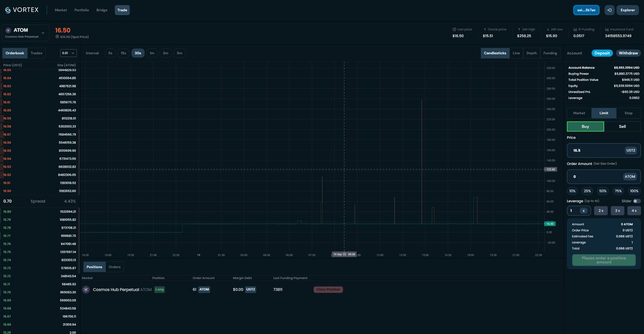644x334 pixels.
Task: Click the Order Amount input field
Action: click(x=604, y=176)
